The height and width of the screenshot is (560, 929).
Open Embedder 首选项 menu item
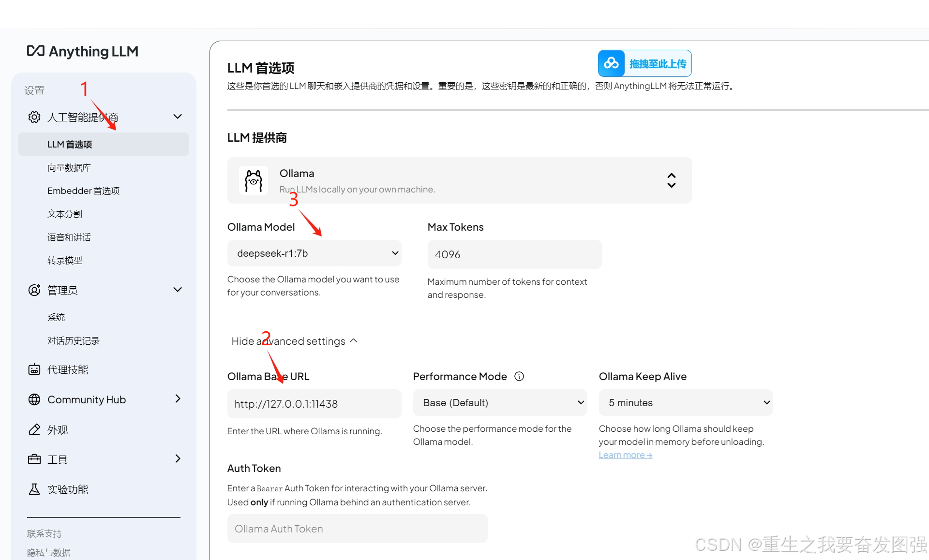coord(83,191)
